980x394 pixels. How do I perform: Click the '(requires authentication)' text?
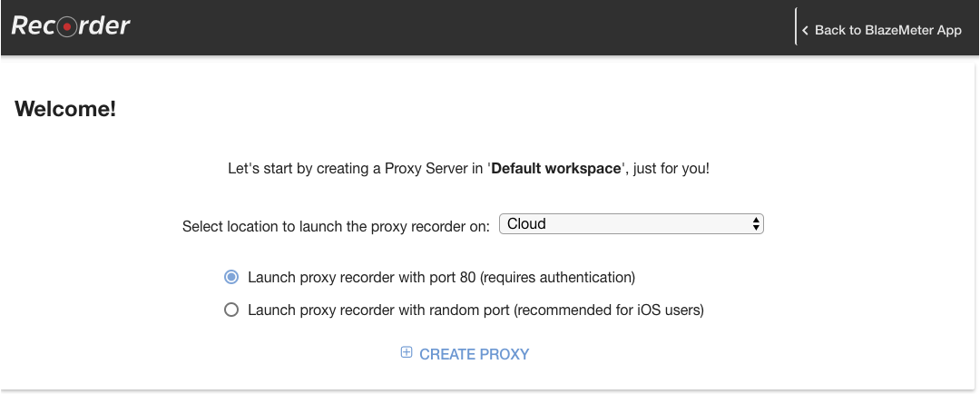pos(557,277)
